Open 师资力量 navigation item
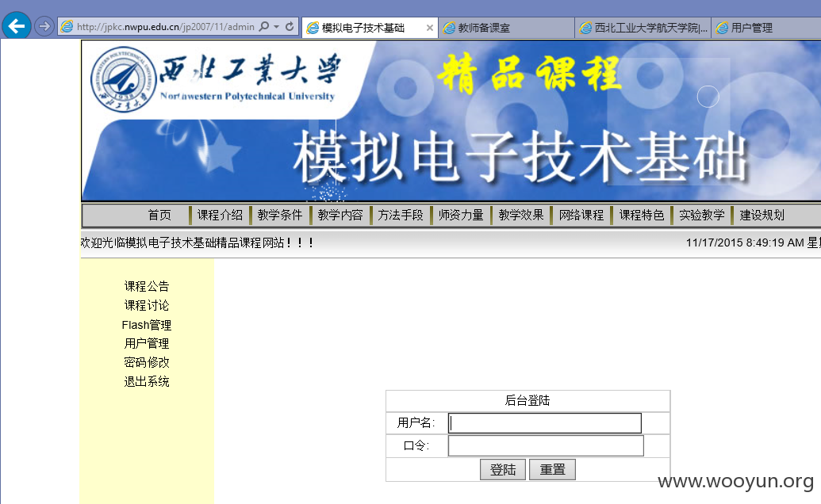This screenshot has height=504, width=821. pos(461,215)
